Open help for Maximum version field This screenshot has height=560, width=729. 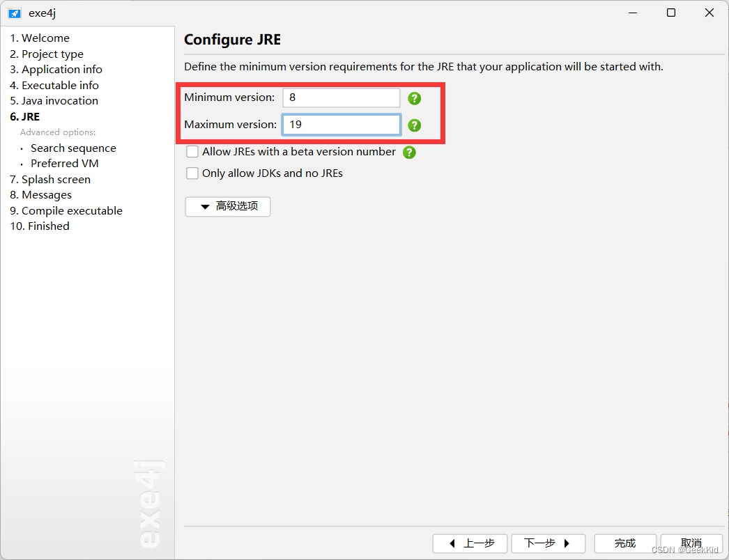(414, 125)
